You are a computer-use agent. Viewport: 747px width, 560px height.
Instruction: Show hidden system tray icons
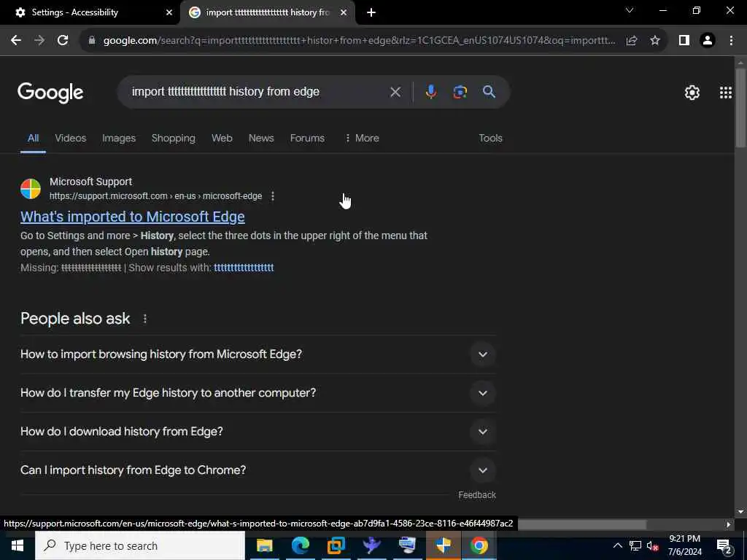pos(617,545)
